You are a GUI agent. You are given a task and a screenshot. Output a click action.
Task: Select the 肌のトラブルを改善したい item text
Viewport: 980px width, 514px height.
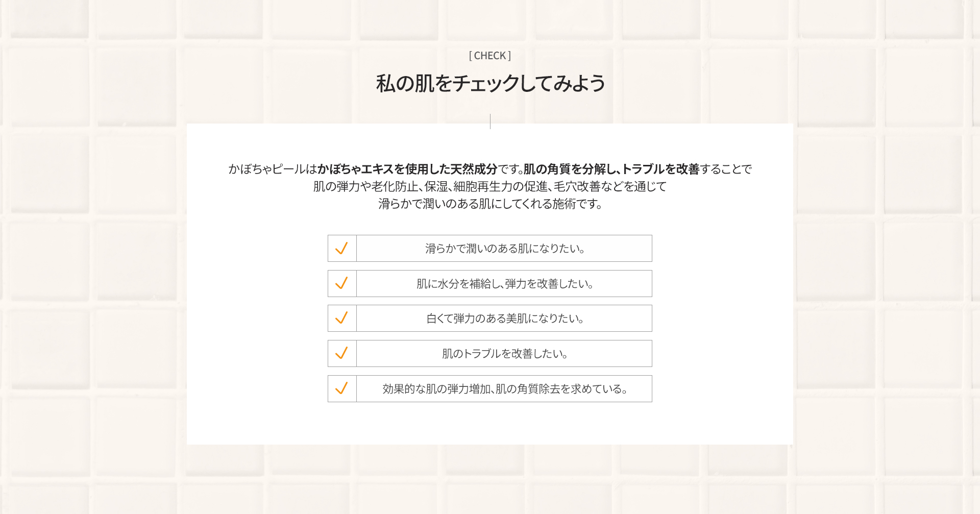click(x=505, y=354)
